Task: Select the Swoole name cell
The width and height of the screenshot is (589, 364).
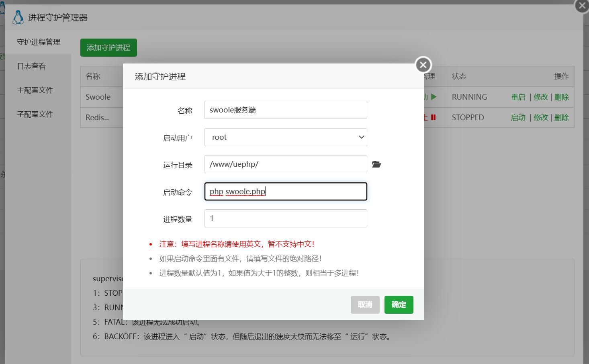Action: [x=98, y=97]
